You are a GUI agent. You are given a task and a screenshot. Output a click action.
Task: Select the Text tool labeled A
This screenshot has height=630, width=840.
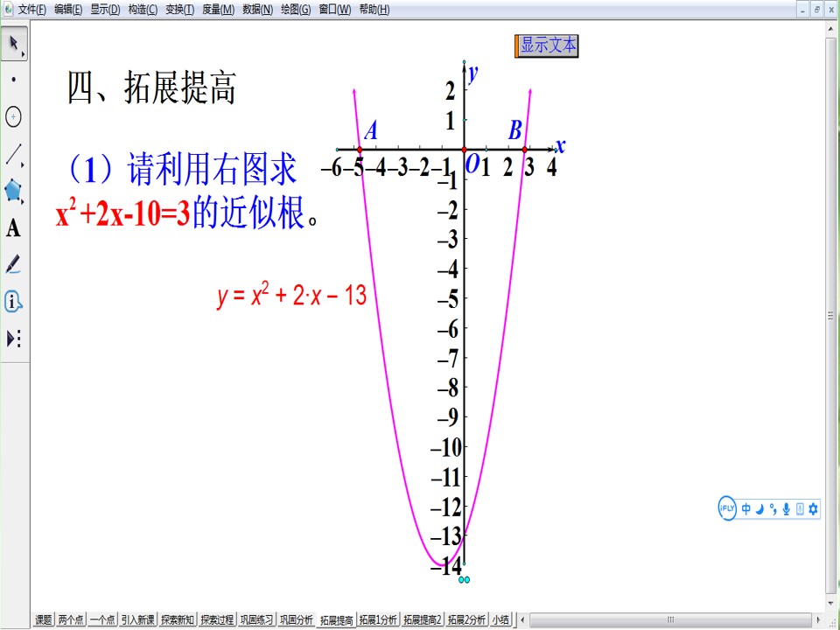13,227
